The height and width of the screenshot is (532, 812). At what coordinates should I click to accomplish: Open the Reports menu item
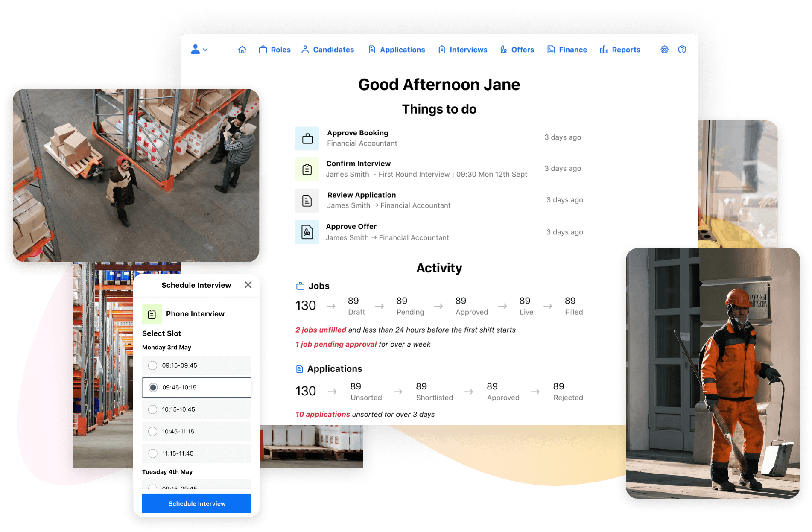coord(620,50)
